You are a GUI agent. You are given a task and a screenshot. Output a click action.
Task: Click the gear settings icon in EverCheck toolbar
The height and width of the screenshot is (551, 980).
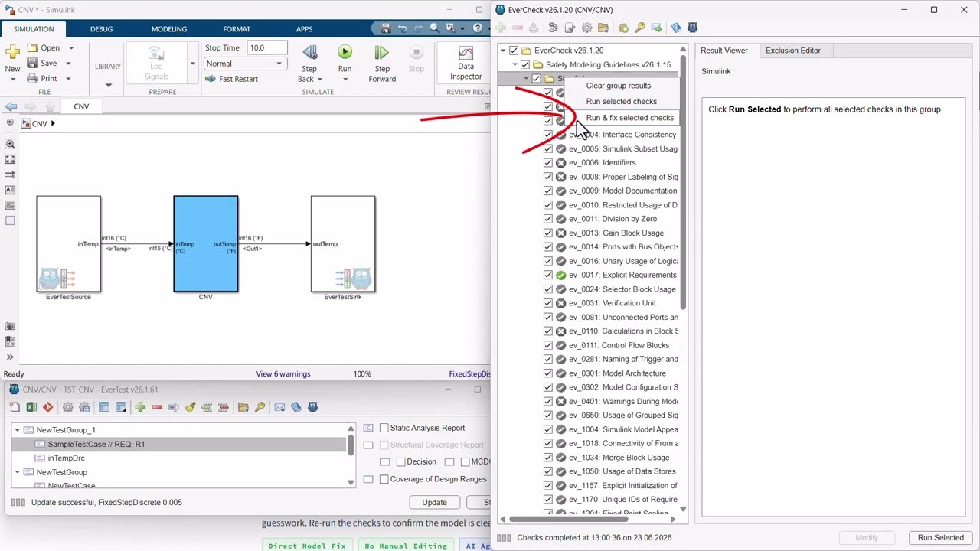point(586,28)
